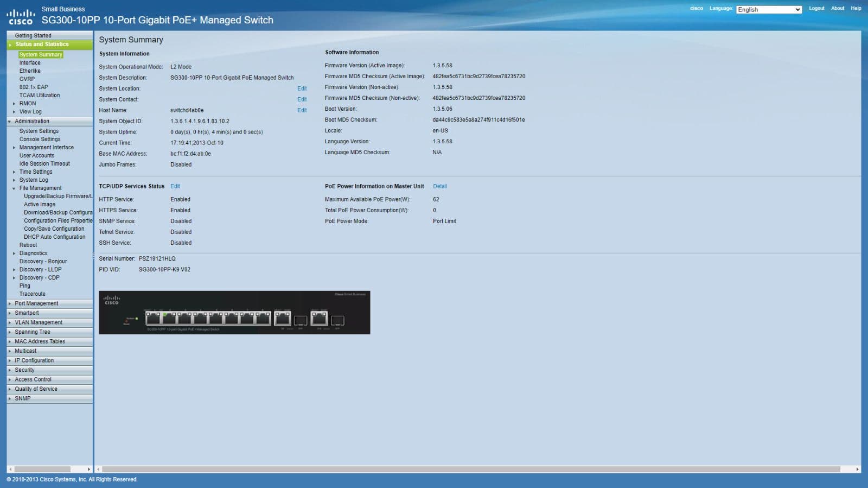Click the Logout link
Viewport: 868px width, 488px height.
(x=816, y=8)
